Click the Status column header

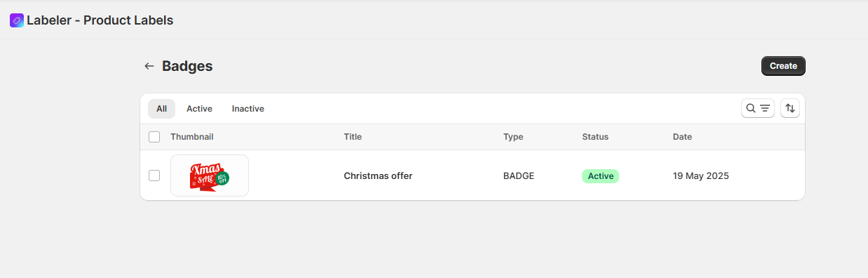pos(595,137)
